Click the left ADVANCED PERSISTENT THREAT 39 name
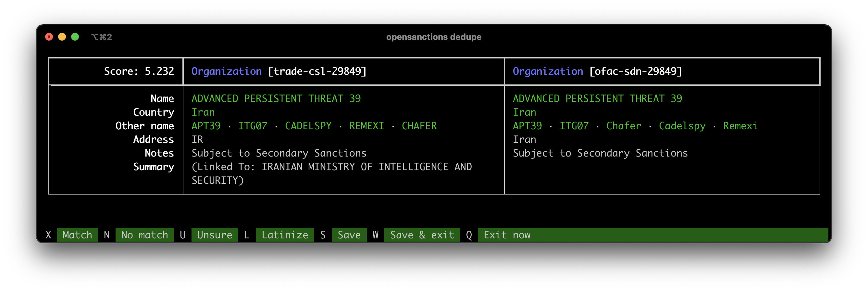This screenshot has width=868, height=291. click(x=276, y=98)
